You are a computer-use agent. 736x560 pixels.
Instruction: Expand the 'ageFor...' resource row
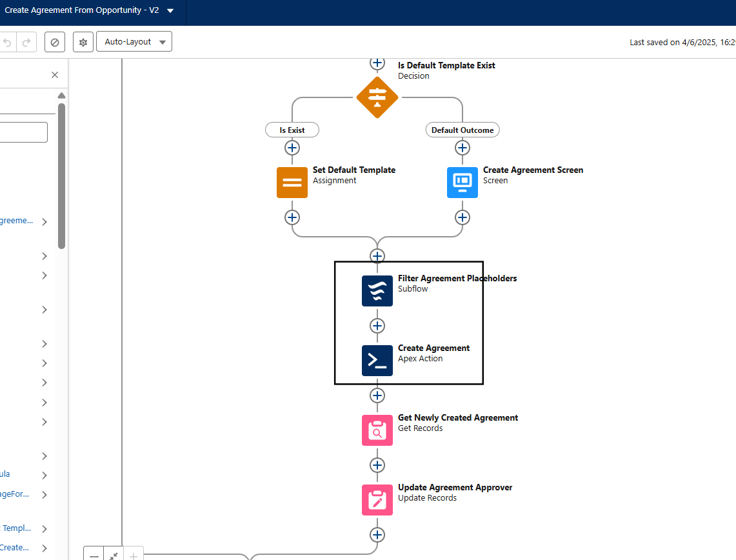[x=45, y=495]
